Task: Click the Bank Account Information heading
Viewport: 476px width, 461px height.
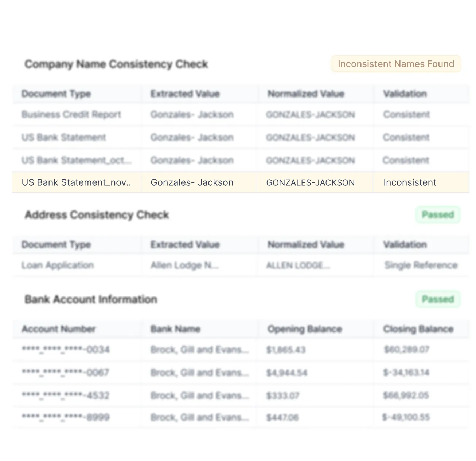Action: [x=91, y=299]
